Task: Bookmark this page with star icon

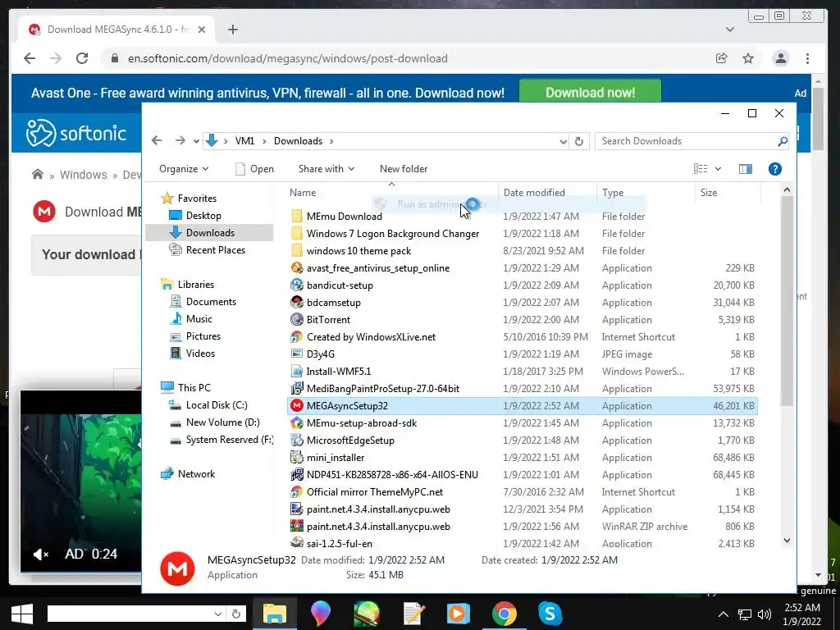Action: 748,58
